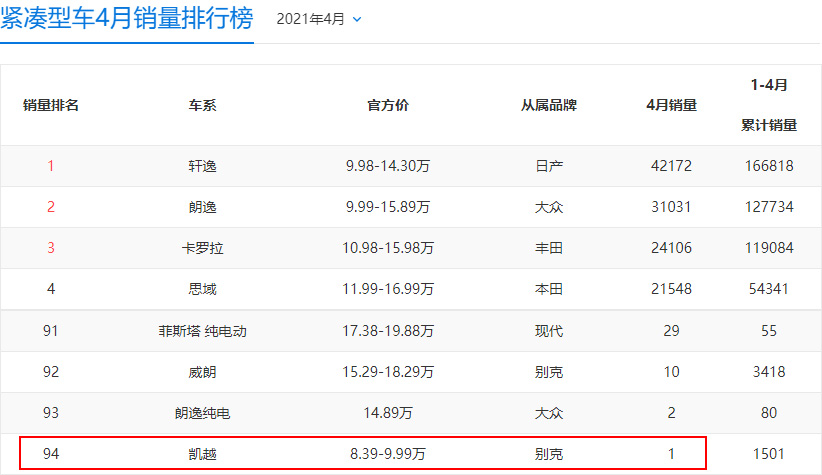Click the 官方价 column header
This screenshot has width=822, height=475.
pyautogui.click(x=388, y=105)
